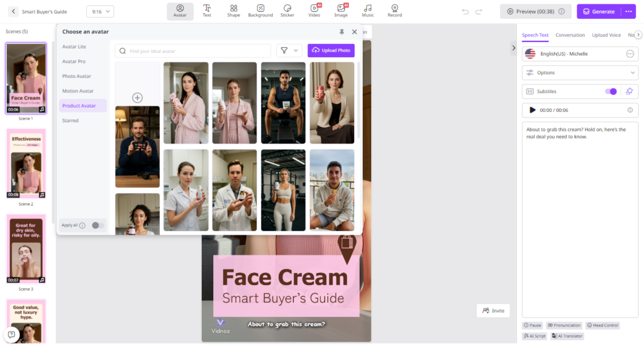
Task: Click the info icon beside audio duration
Action: click(x=630, y=110)
